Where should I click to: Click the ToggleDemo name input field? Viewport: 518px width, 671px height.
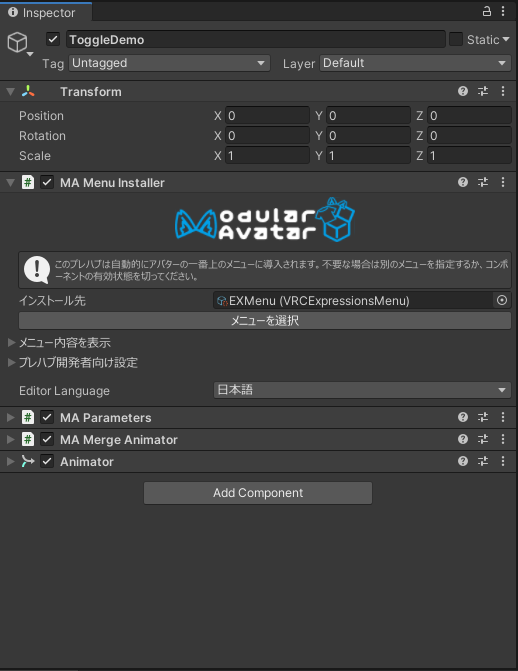click(x=256, y=40)
